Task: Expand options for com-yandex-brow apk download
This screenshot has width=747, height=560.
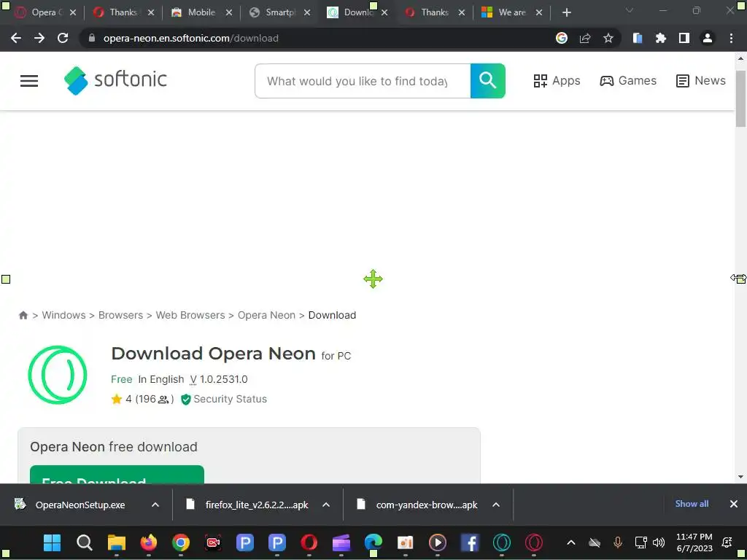Action: pyautogui.click(x=496, y=505)
